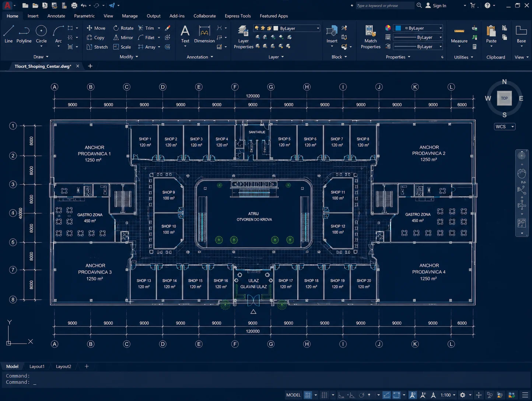Click the Pan hand in navigation bar
The height and width of the screenshot is (401, 532).
[x=522, y=173]
